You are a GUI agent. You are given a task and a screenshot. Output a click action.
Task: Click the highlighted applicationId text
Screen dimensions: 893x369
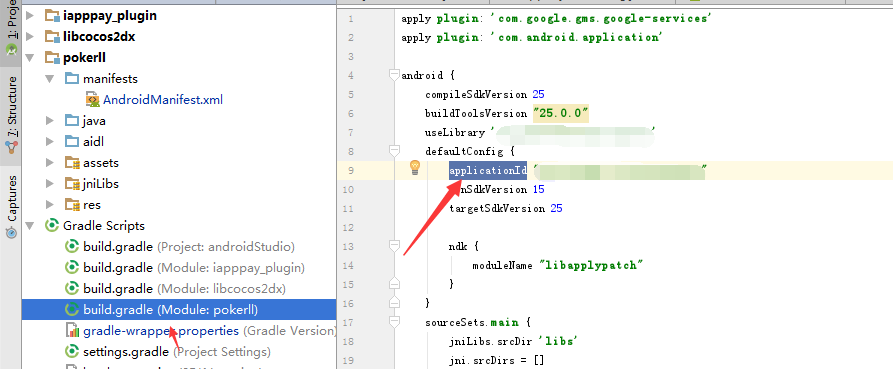(488, 170)
